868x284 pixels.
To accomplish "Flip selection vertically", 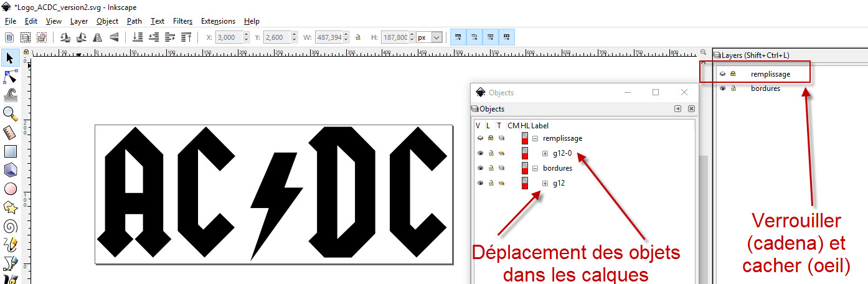I will (x=114, y=37).
